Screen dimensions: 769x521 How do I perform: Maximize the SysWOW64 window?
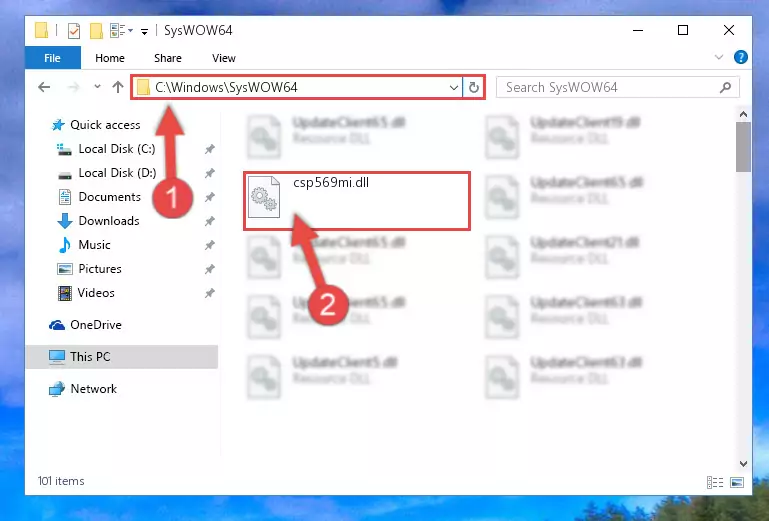point(683,30)
